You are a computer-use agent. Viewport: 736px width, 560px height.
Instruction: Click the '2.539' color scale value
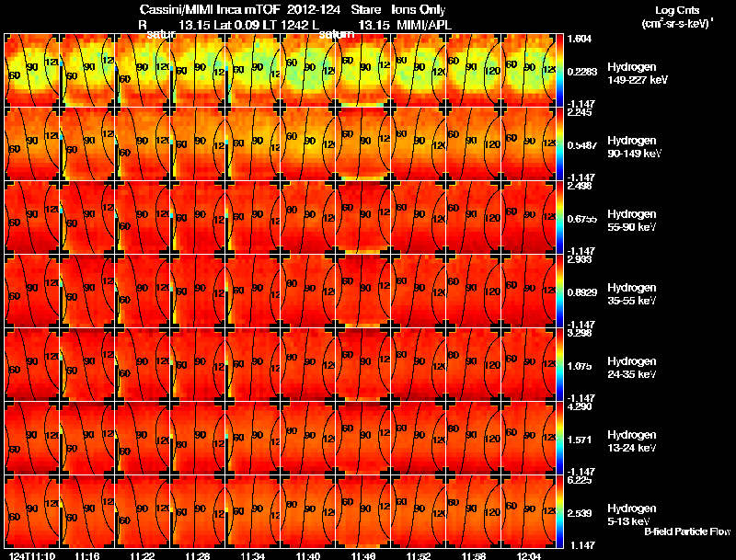pos(580,514)
